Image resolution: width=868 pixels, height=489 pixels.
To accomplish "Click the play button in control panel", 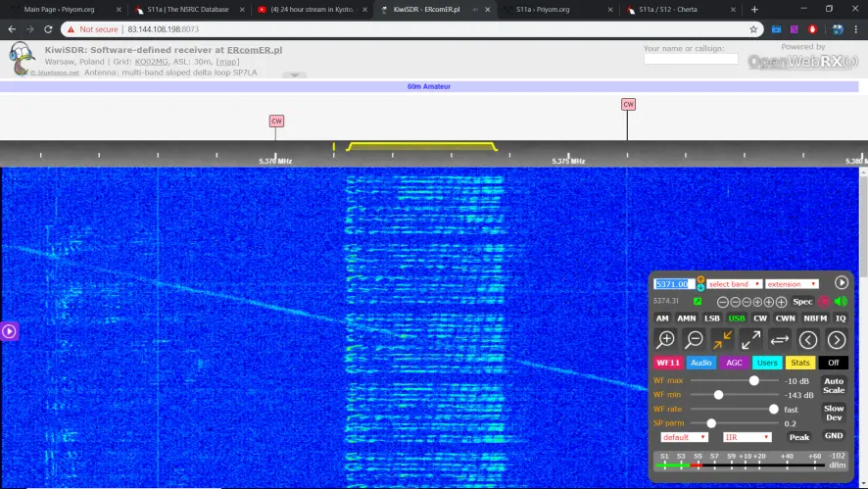I will point(841,283).
